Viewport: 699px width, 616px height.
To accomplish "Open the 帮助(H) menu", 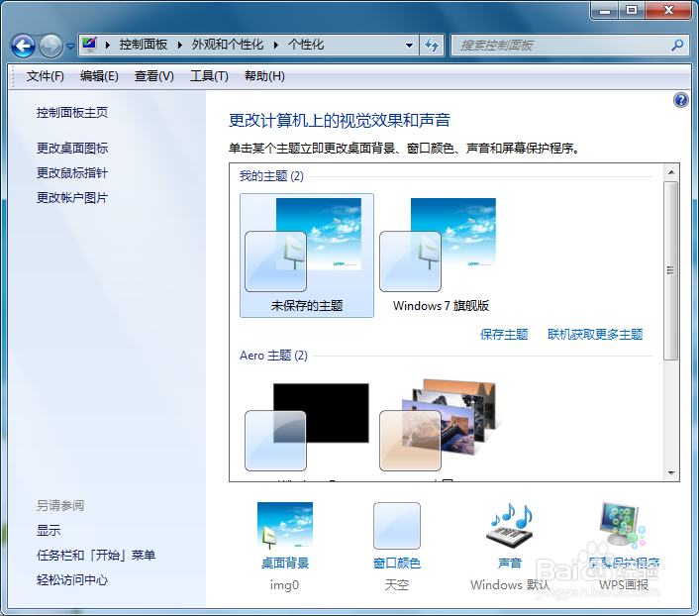I will (264, 76).
